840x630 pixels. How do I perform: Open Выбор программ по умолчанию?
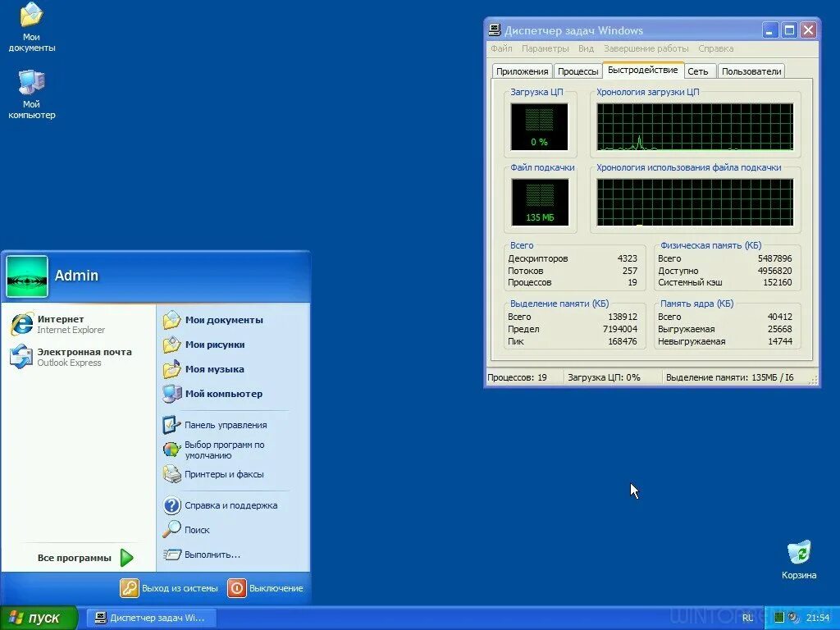214,450
